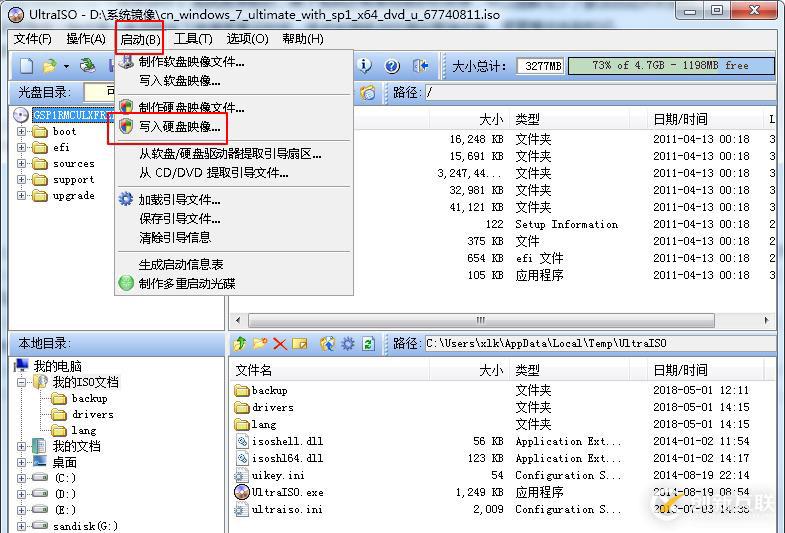The height and width of the screenshot is (533, 785).
Task: Click the 启动(B) menu
Action: 140,39
